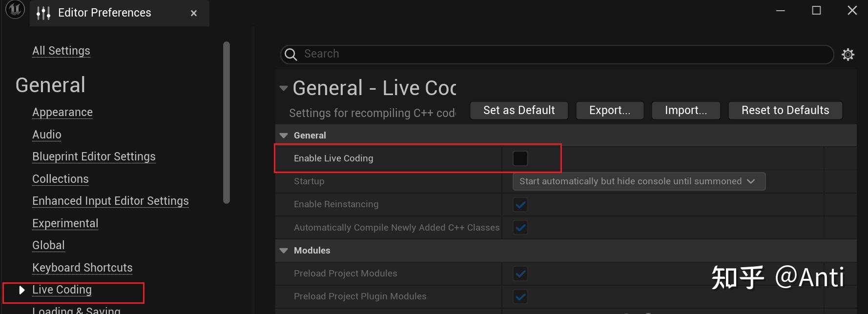The width and height of the screenshot is (868, 314).
Task: Click the Unreal Engine logo icon
Action: click(15, 9)
